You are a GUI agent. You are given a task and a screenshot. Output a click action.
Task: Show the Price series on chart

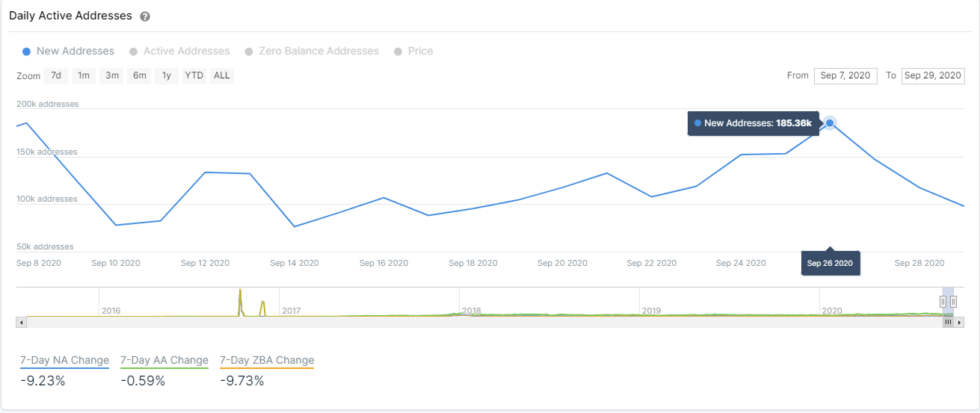point(413,52)
